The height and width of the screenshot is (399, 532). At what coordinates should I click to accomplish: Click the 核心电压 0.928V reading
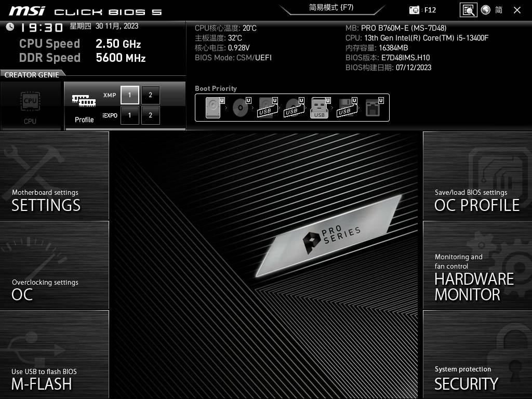pos(222,48)
